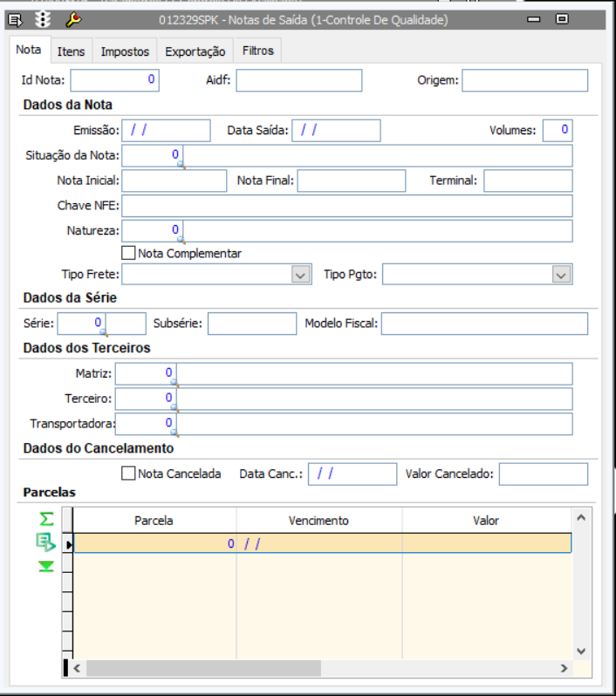The width and height of the screenshot is (616, 696).
Task: Open lookup for Situação da Nota
Action: pos(181,165)
